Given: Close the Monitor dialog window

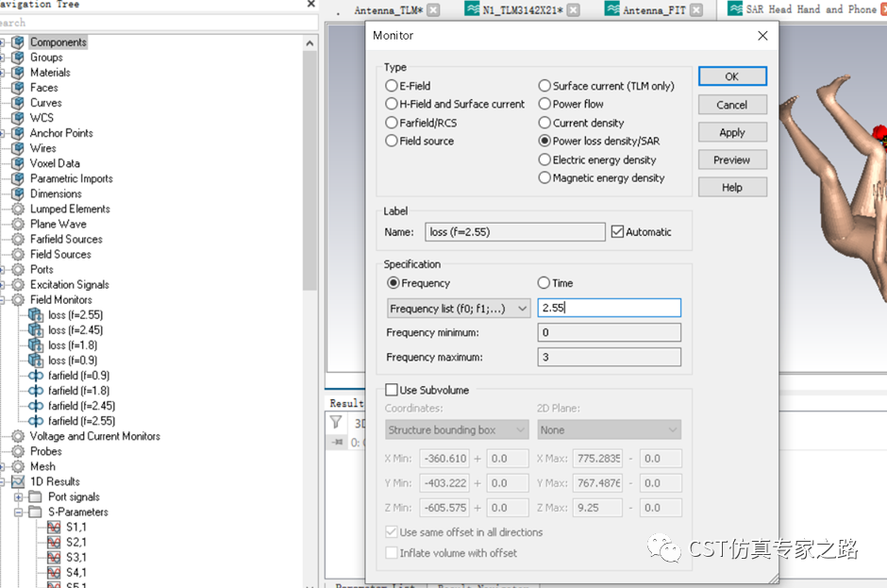Looking at the screenshot, I should 762,36.
